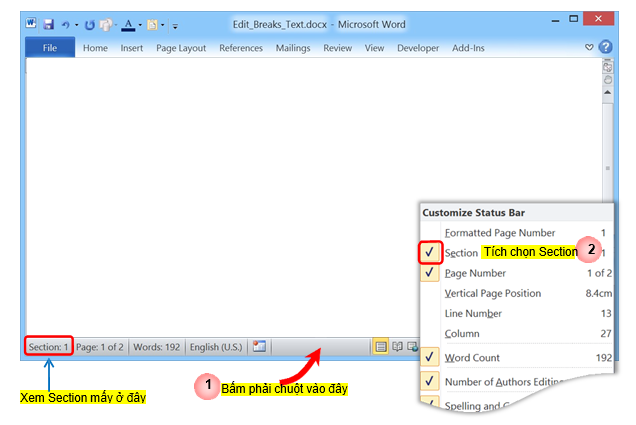The image size is (636, 425).
Task: Click the Words: 192 status bar indicator
Action: [x=156, y=347]
